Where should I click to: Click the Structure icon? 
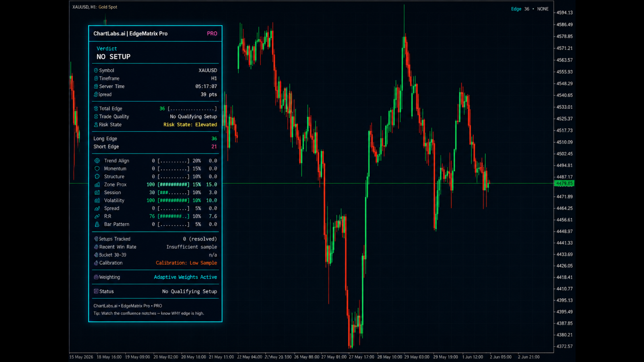97,177
